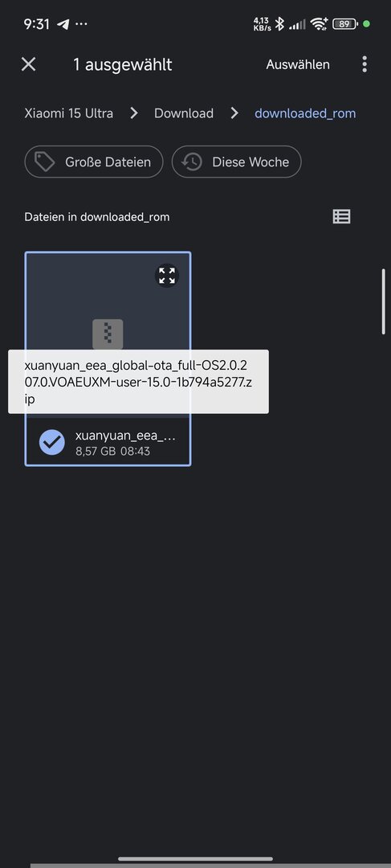Click the zip archive file icon

(x=108, y=334)
